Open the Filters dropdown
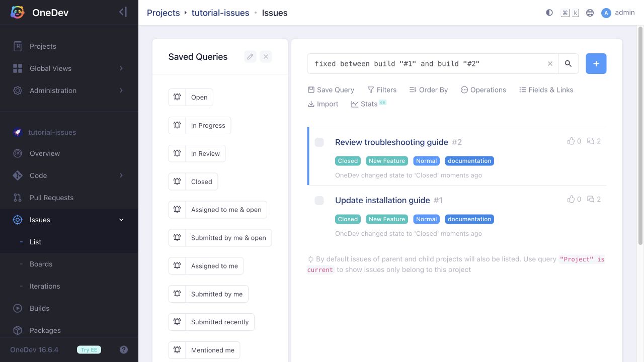The image size is (644, 362). tap(382, 90)
